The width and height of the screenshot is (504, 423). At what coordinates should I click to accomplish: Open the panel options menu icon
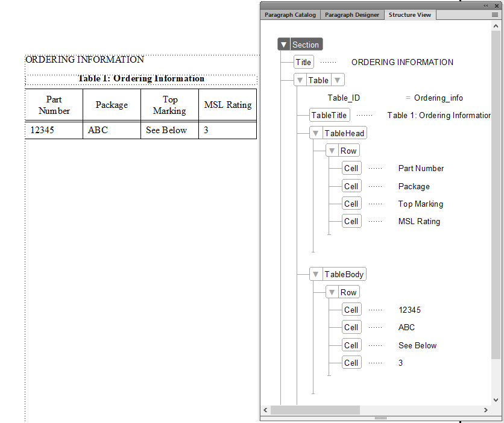(495, 15)
